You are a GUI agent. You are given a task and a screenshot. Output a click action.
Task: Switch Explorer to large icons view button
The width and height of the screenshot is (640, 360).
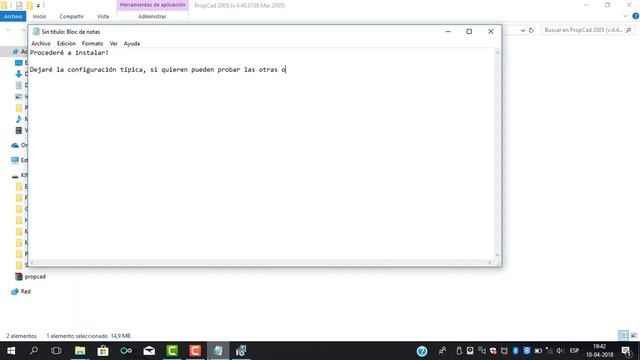pos(633,336)
